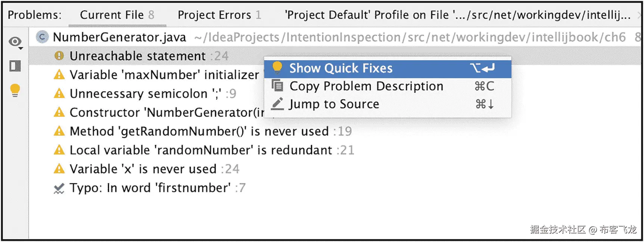Click warning icon next to Unnecessary semicolon
The image size is (644, 242).
(x=59, y=94)
